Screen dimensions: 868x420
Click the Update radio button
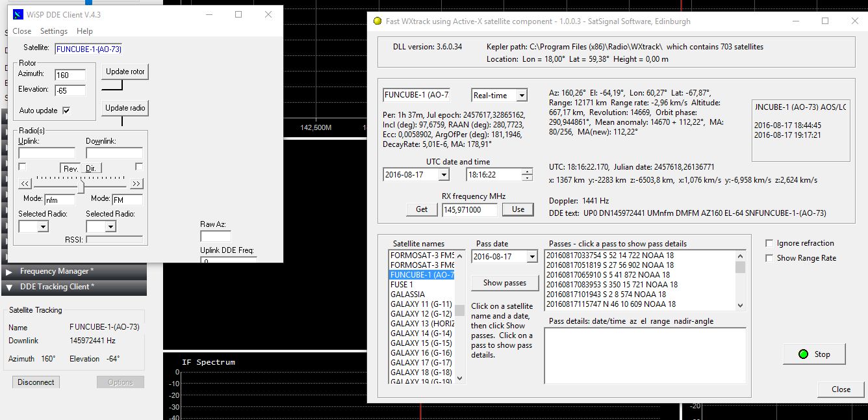(125, 108)
